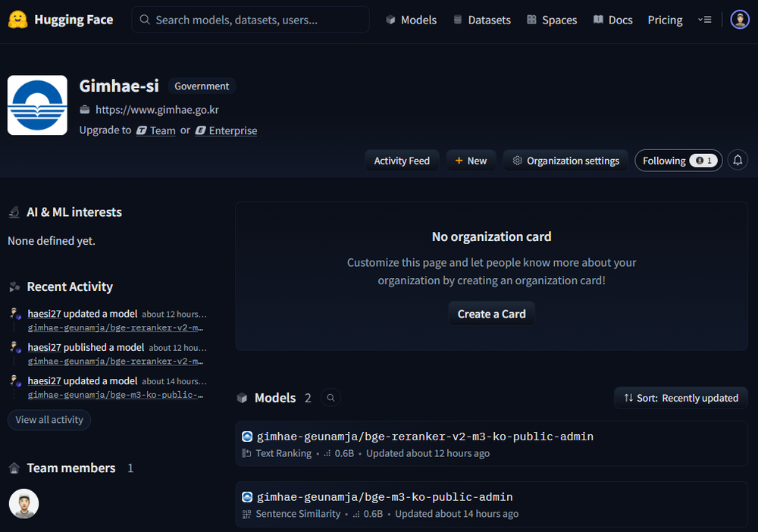Screen dimensions: 758x532
Task: Open the Activity Feed button
Action: 402,161
